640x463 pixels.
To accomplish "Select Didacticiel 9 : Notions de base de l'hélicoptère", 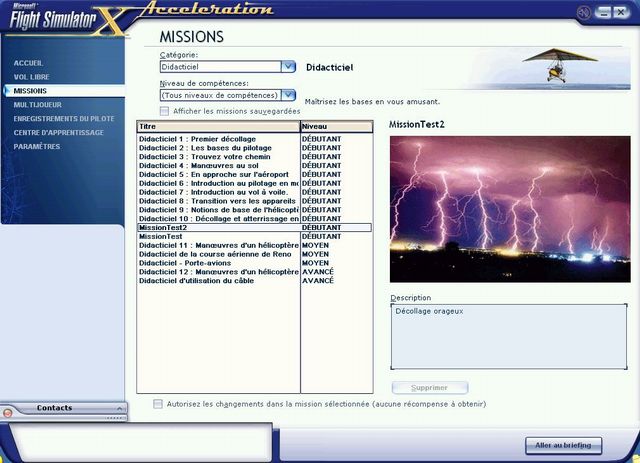I will click(x=255, y=210).
